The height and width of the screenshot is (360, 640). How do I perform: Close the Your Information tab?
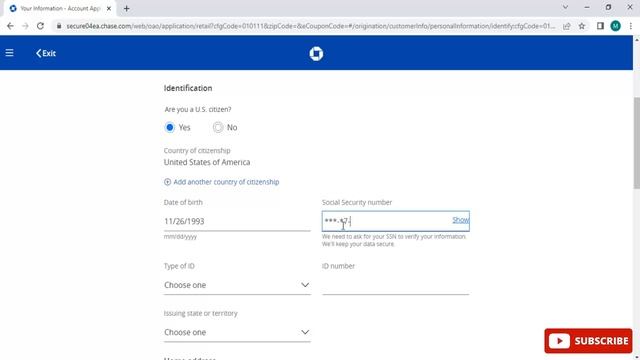pos(109,9)
